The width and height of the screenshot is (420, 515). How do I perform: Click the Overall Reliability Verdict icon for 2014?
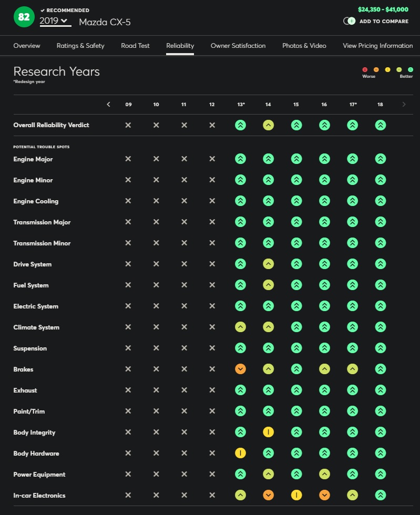(x=268, y=125)
